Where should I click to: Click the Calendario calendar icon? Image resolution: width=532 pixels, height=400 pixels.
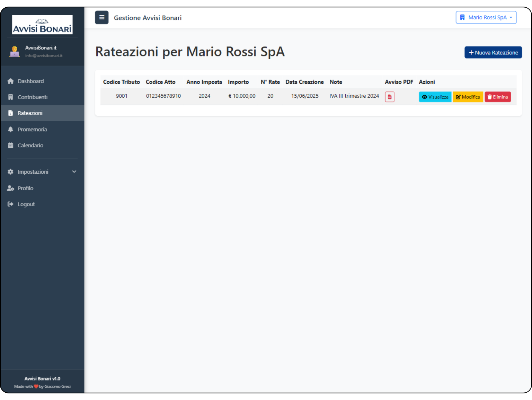pos(11,145)
